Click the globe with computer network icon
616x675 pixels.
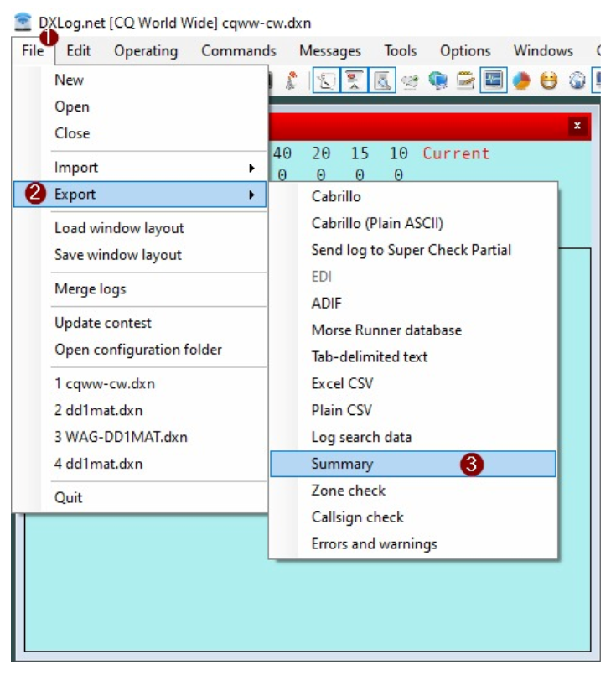439,80
